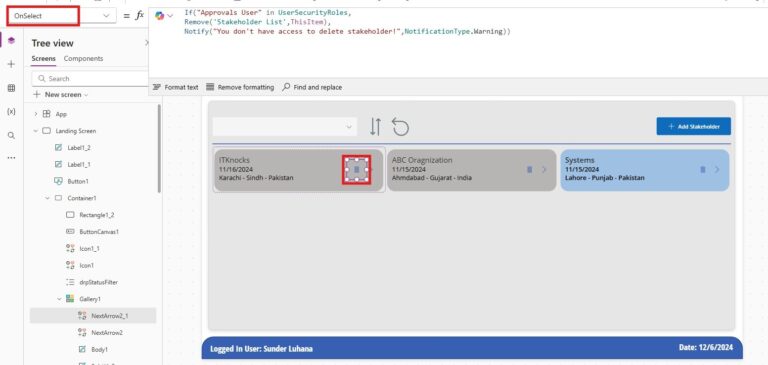768x365 pixels.
Task: Click next arrow on Systems card
Action: tap(717, 170)
